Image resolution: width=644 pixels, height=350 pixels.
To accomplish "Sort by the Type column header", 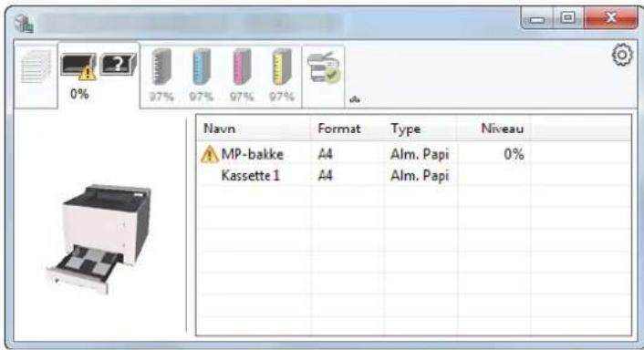I will click(x=421, y=129).
